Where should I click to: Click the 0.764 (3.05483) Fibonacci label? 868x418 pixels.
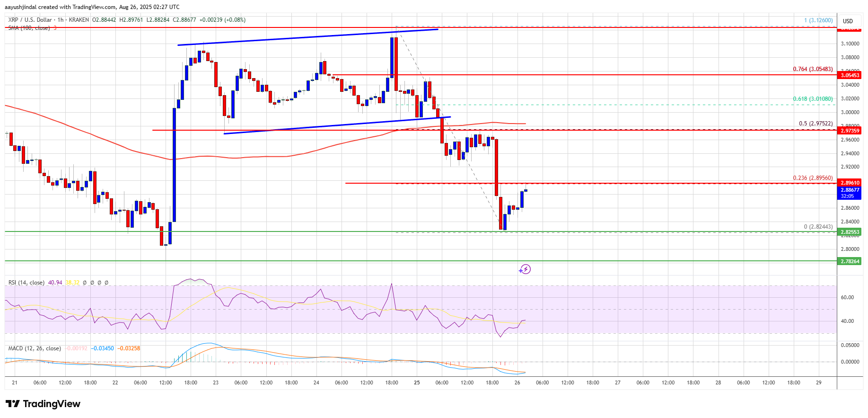813,69
